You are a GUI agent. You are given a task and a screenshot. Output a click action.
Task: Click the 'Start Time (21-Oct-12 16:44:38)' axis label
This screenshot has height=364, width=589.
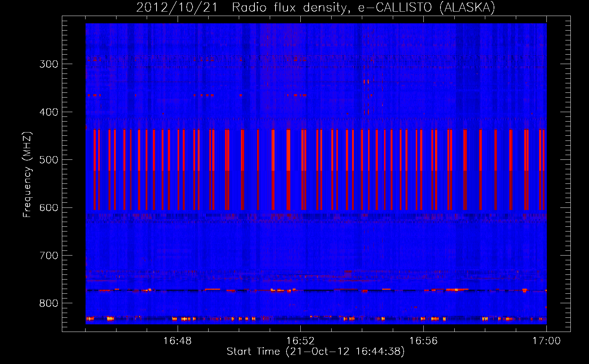click(x=316, y=352)
